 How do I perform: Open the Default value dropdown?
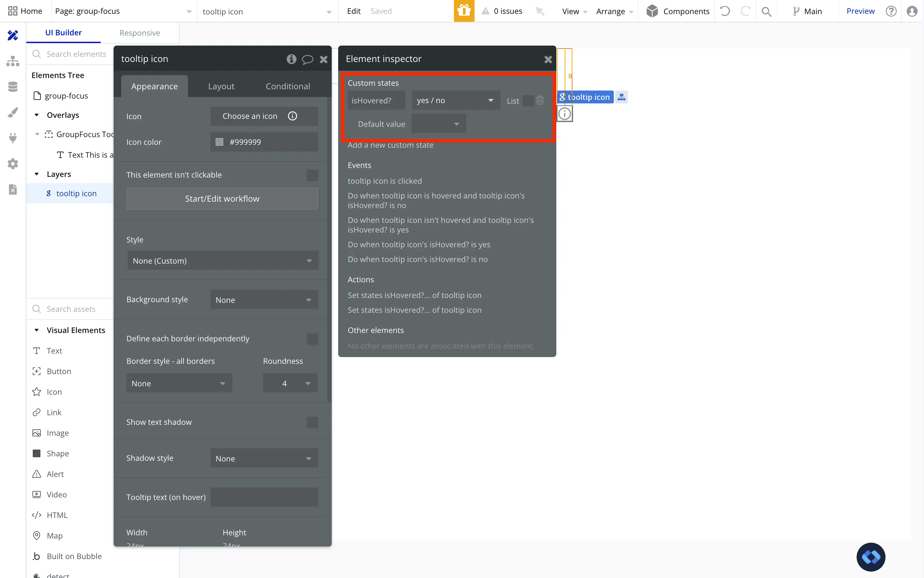coord(439,124)
